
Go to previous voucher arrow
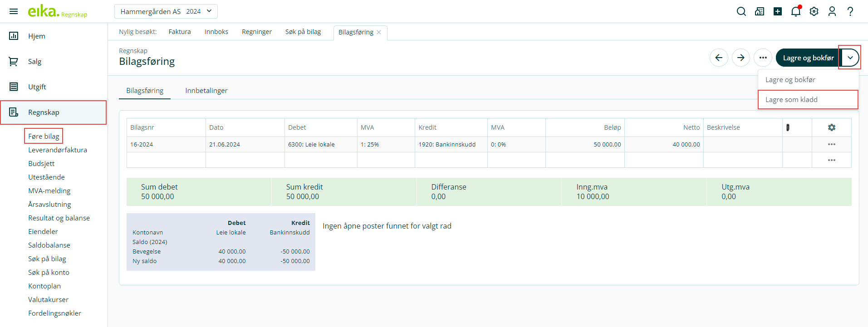(x=719, y=58)
